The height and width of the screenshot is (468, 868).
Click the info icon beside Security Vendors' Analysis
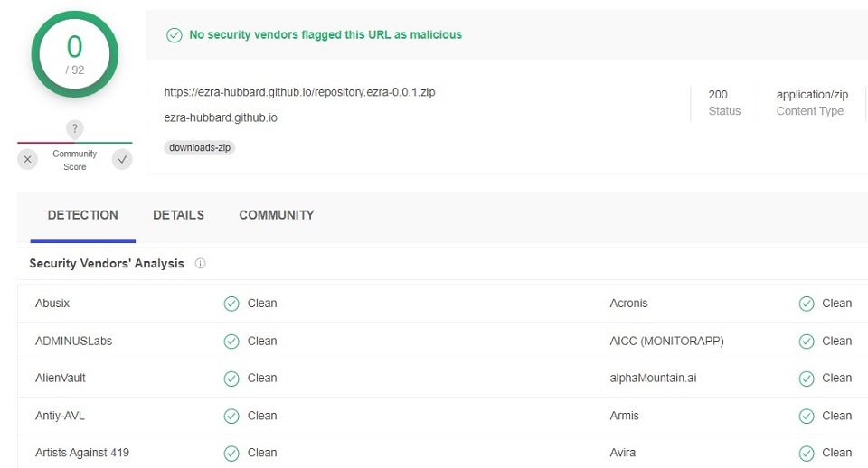coord(200,264)
